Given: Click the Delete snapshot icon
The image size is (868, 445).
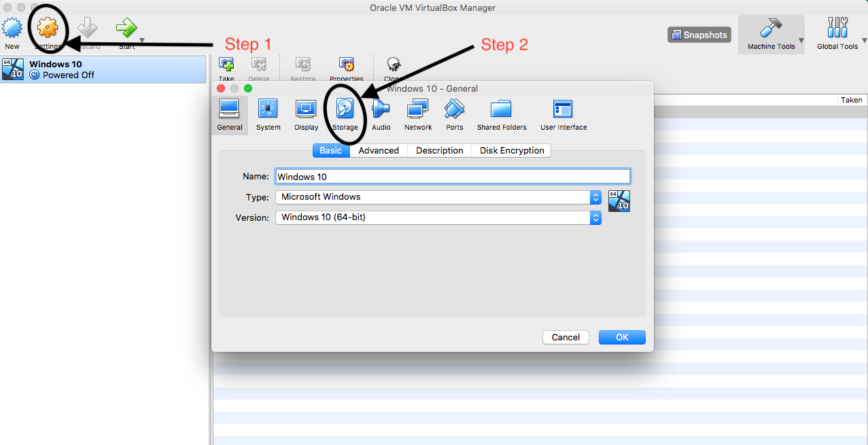Looking at the screenshot, I should point(259,66).
